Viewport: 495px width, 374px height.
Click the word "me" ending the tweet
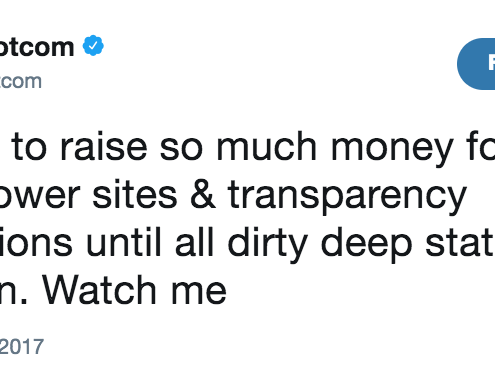[x=199, y=293]
